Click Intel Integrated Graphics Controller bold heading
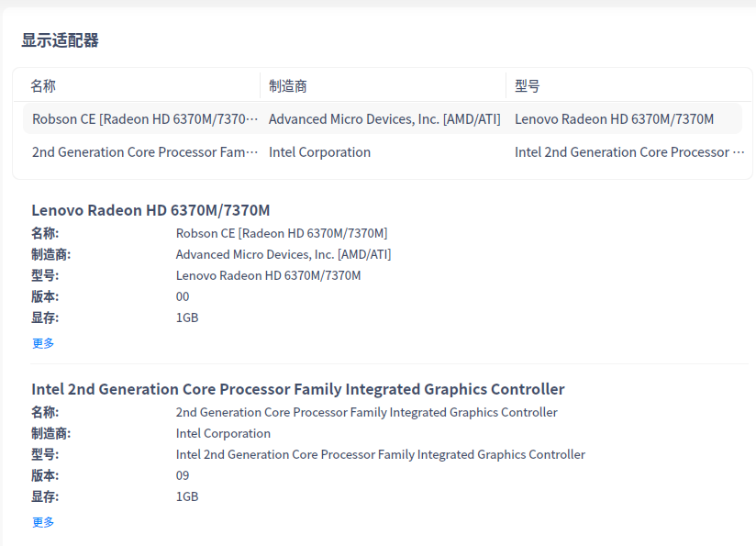The width and height of the screenshot is (756, 546). point(298,389)
